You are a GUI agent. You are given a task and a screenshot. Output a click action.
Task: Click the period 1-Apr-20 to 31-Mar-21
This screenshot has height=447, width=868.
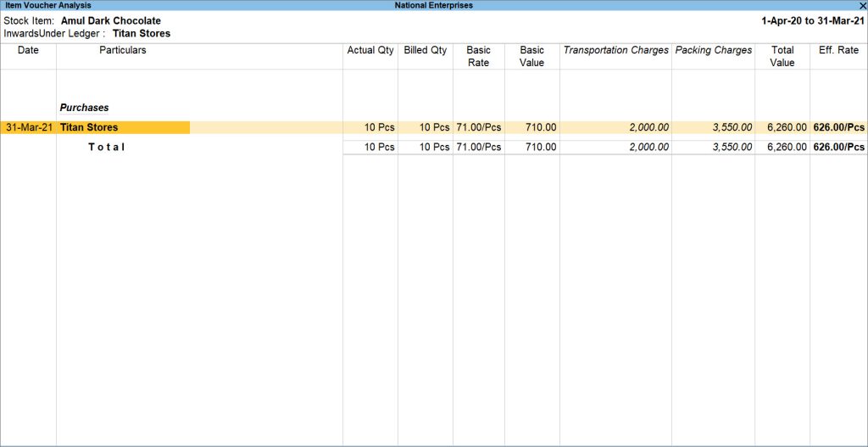coord(813,21)
